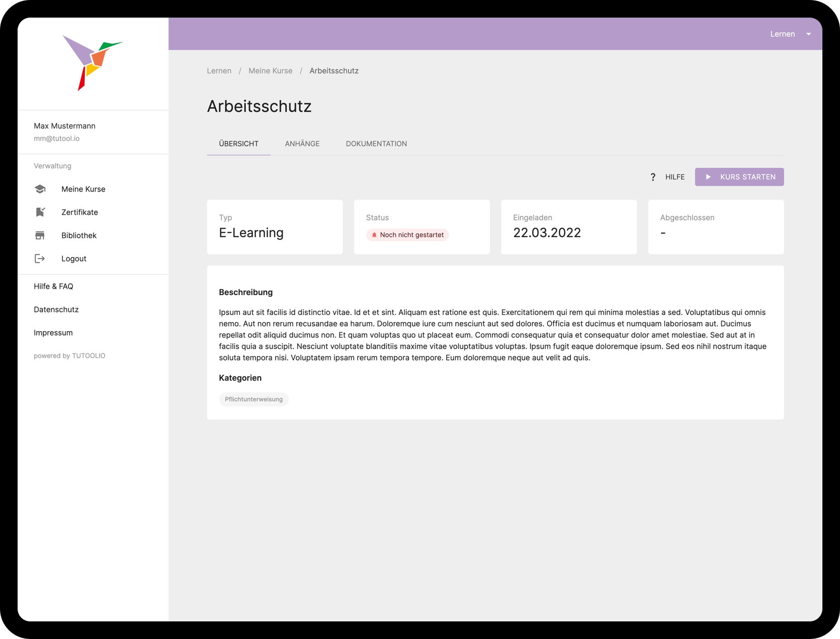Screen dimensions: 840x639
Task: Open the Datenschutz page link
Action: click(x=56, y=309)
